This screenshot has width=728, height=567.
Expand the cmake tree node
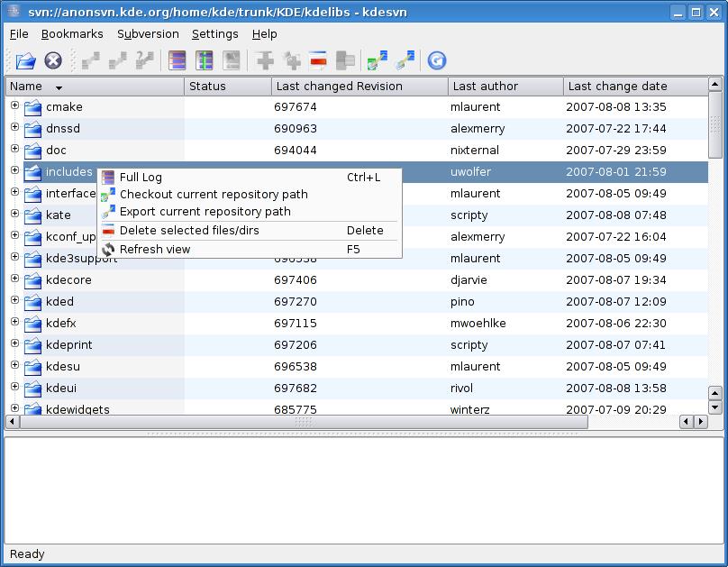tap(14, 105)
